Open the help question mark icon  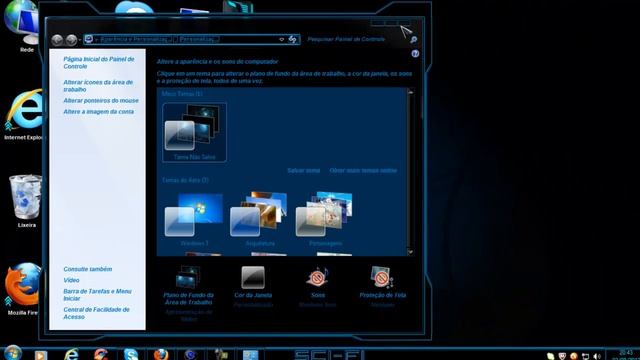click(415, 53)
